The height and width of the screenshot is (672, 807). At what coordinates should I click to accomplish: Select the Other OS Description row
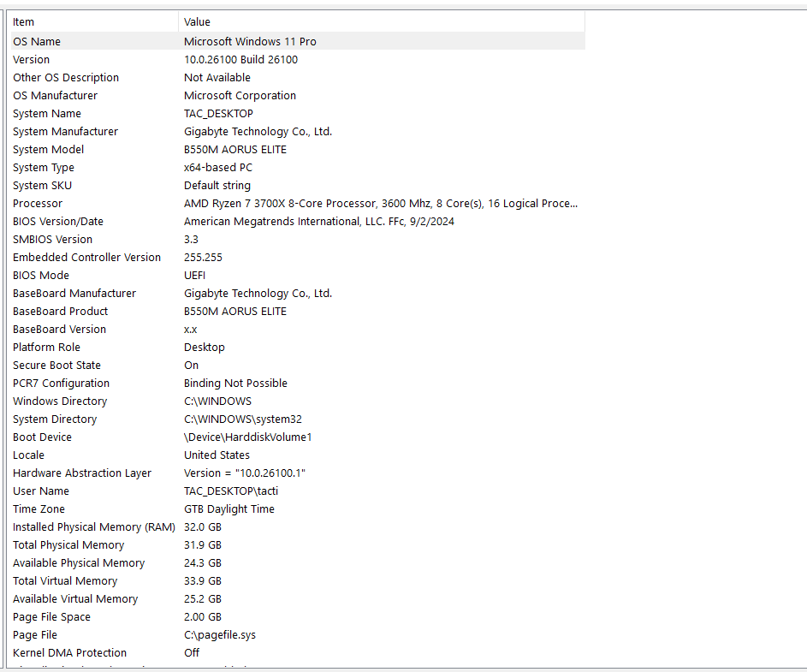pos(298,77)
